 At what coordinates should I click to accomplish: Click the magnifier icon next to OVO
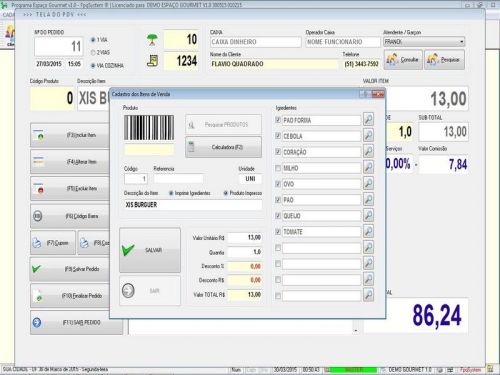pos(368,183)
